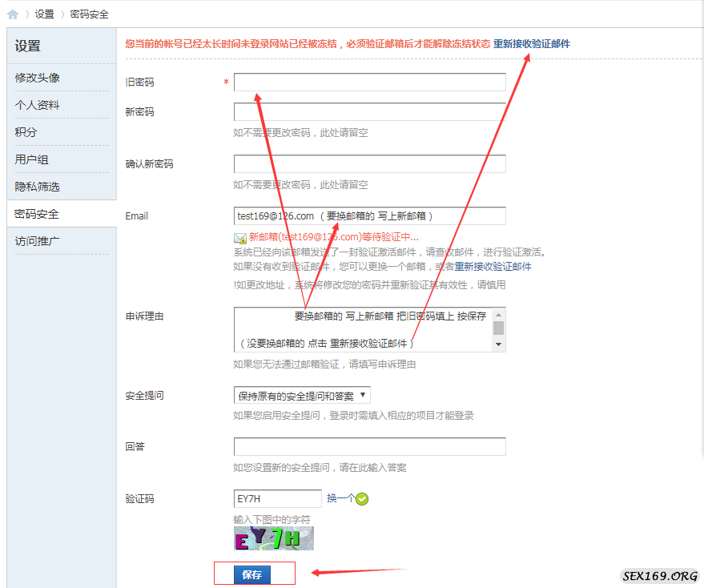Switch to 隐私筛选 section

click(38, 187)
